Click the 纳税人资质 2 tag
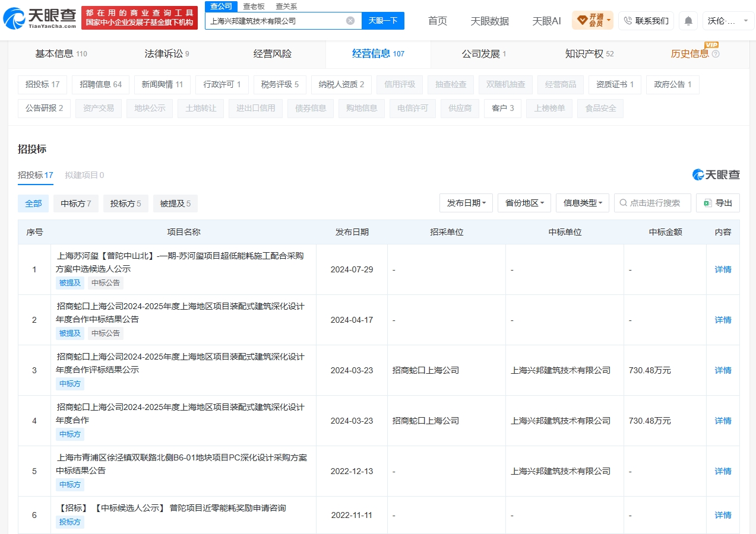Screen dimensions: 756x534 pos(341,84)
